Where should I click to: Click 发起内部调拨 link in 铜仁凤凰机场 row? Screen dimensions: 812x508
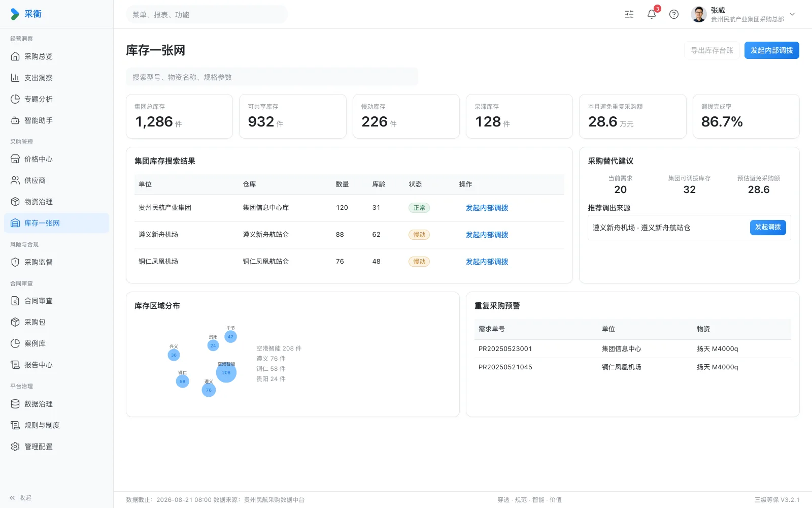pyautogui.click(x=487, y=262)
